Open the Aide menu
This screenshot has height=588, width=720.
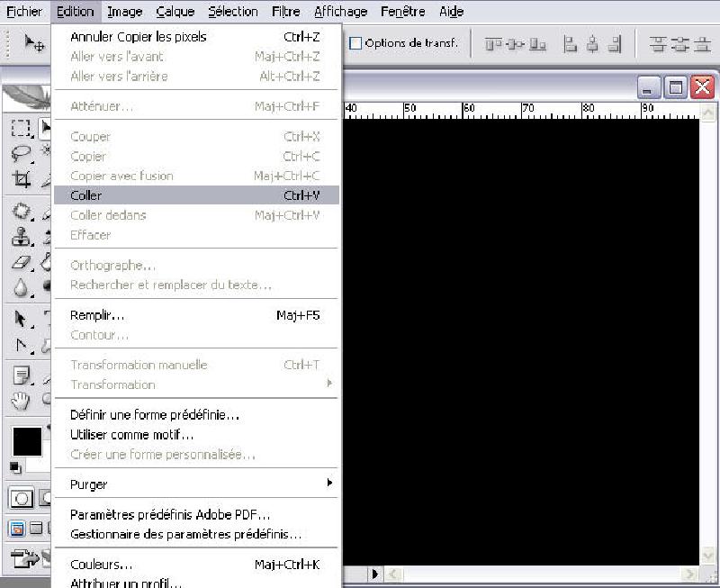pos(452,12)
